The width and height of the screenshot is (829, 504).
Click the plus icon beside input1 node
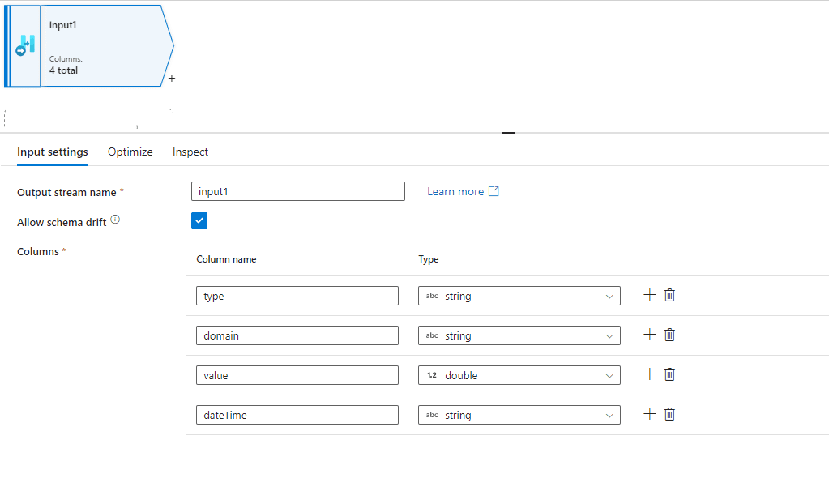pyautogui.click(x=172, y=79)
